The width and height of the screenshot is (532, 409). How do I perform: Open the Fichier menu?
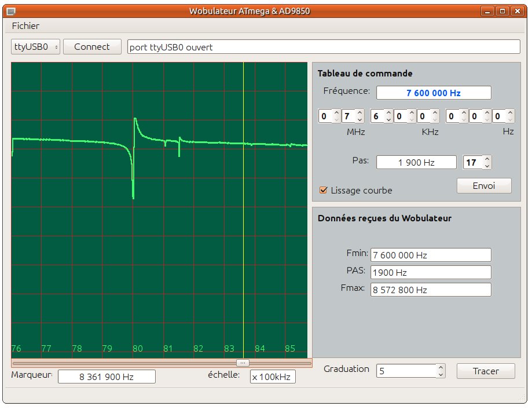coord(25,25)
